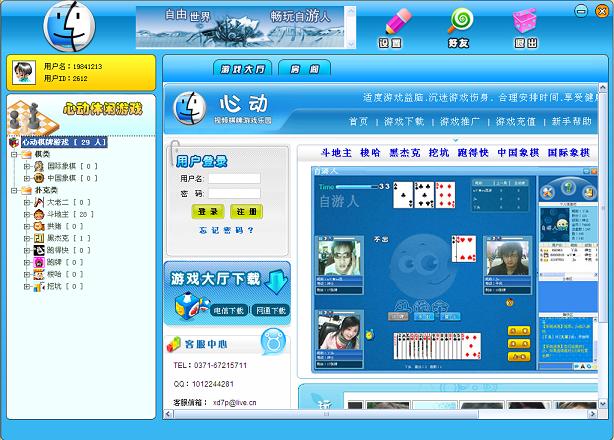This screenshot has height=440, width=614.
Task: Open the 设置 settings pencil icon
Action: pyautogui.click(x=398, y=21)
